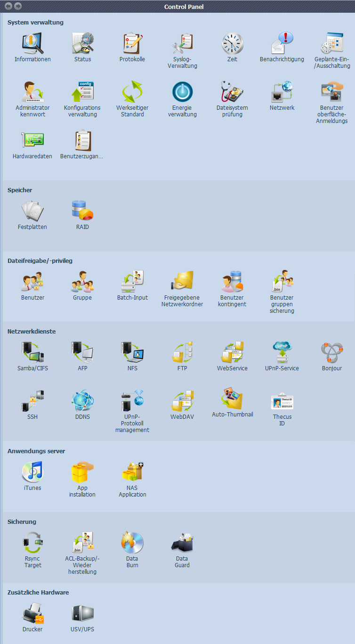Open Benutzer kontingent quota icon
The height and width of the screenshot is (644, 355).
pyautogui.click(x=233, y=282)
